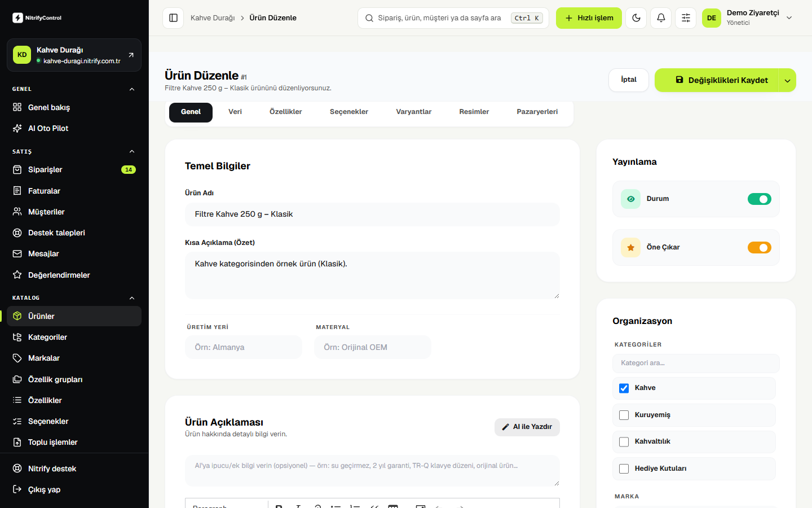Click the Destek talepleri lifebuoy icon
This screenshot has height=508, width=812.
point(17,233)
